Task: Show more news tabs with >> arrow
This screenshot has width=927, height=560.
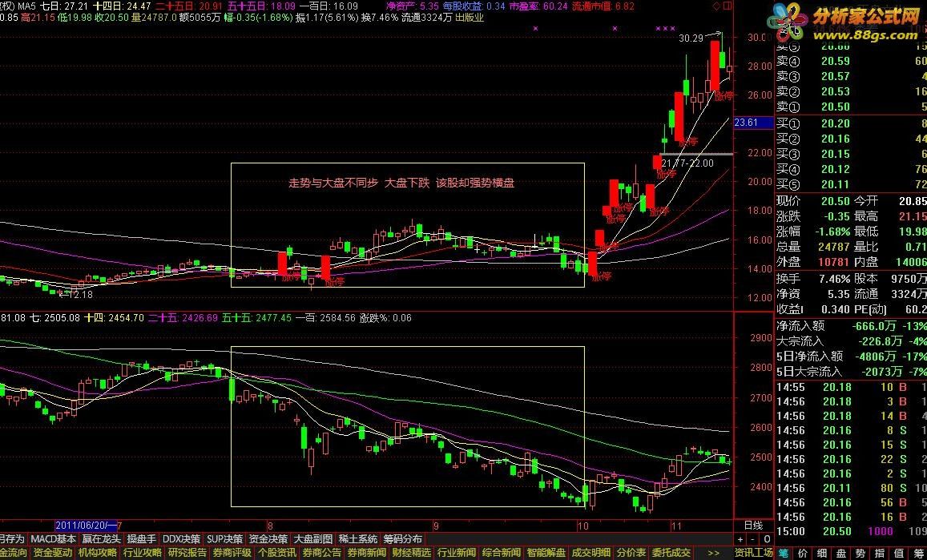Action: click(713, 553)
